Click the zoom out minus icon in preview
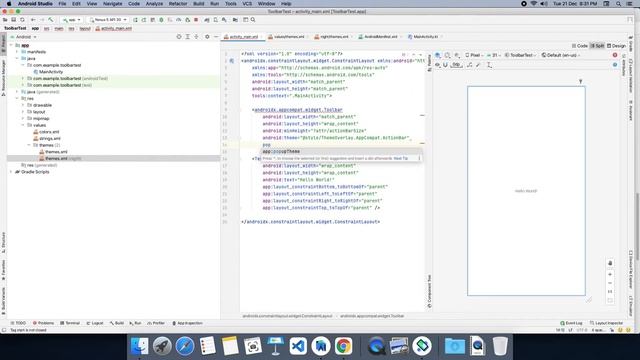 610,283
